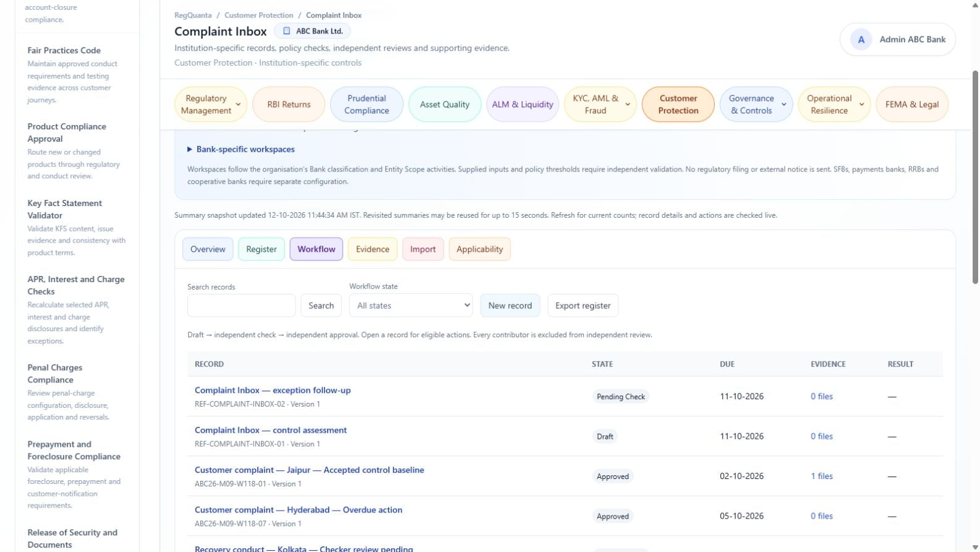Open Key Fact Statement Validator in the sidebar

[x=64, y=209]
